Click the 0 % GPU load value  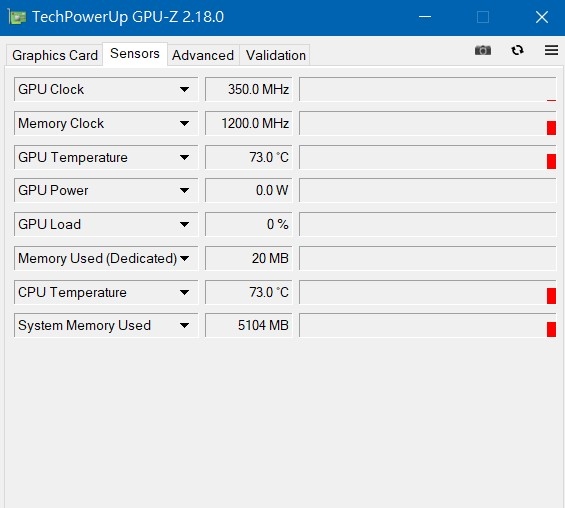point(249,224)
